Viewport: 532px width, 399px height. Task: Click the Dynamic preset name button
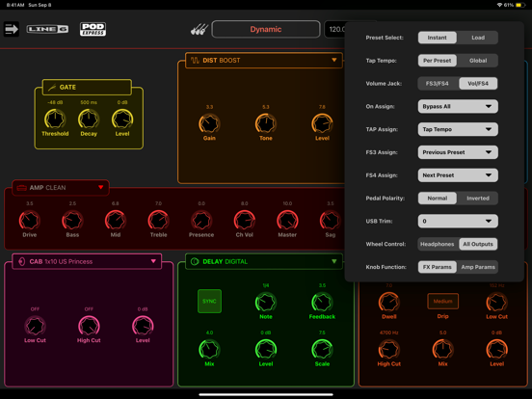coord(266,29)
